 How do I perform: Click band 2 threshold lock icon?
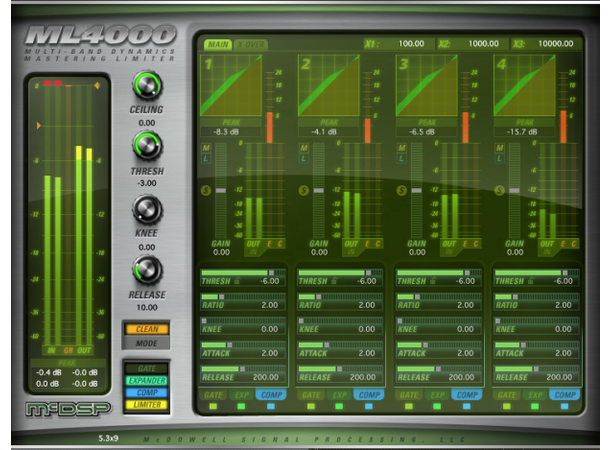(x=334, y=280)
